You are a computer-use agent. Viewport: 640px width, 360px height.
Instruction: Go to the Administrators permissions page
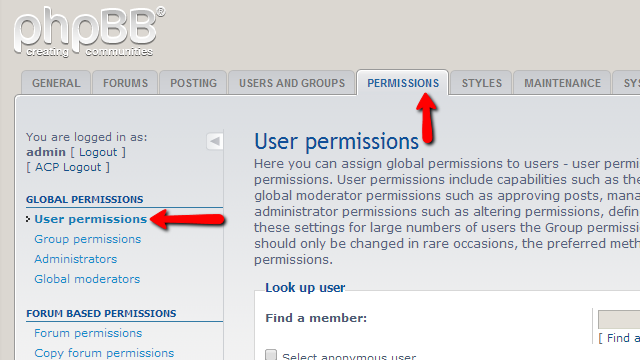pyautogui.click(x=76, y=259)
